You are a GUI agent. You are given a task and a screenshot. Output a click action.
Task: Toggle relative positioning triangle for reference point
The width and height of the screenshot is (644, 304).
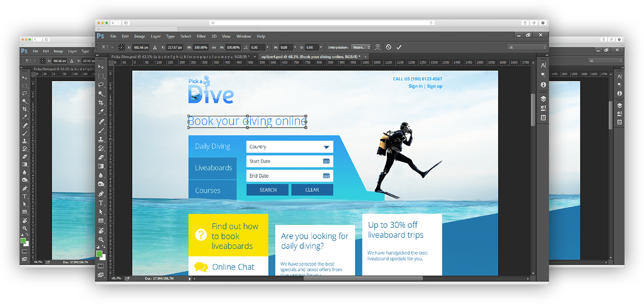(x=155, y=47)
